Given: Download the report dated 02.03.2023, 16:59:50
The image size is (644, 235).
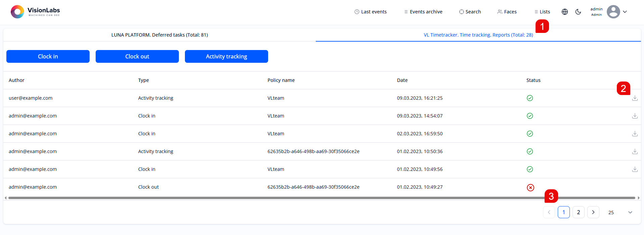Looking at the screenshot, I should coord(635,134).
